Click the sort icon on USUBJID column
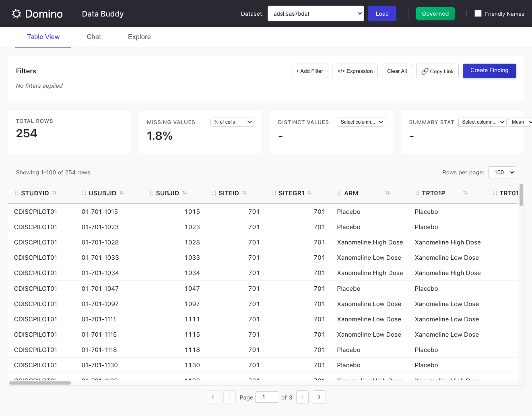The height and width of the screenshot is (416, 532). pos(122,193)
